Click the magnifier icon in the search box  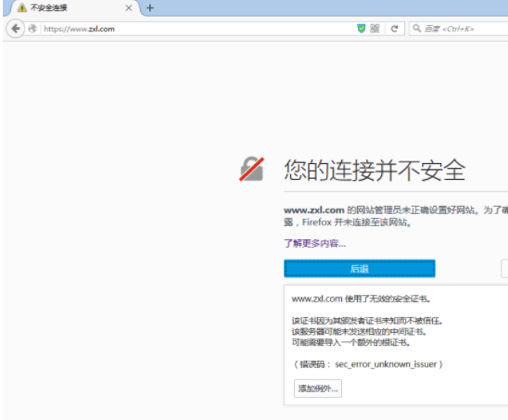click(x=416, y=29)
